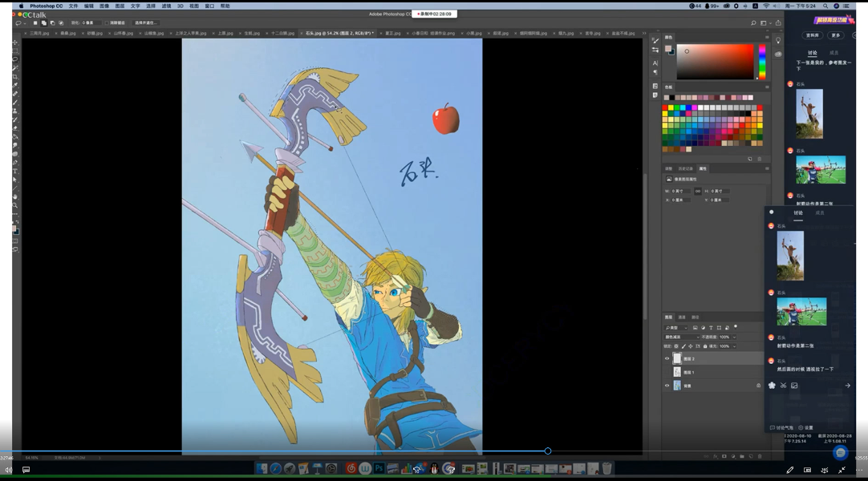The height and width of the screenshot is (481, 868).
Task: Click the 设置 button in chat panel
Action: pyautogui.click(x=806, y=428)
